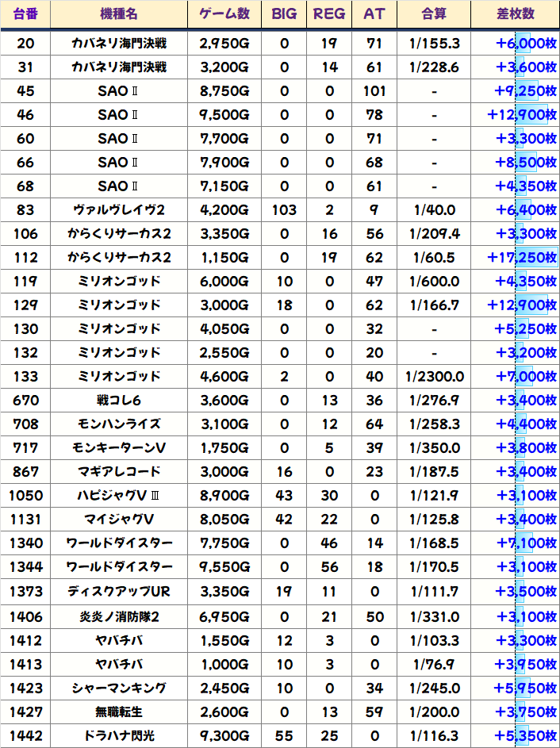Select 無職転生 machine name
Viewport: 560px width, 748px height.
tap(119, 712)
